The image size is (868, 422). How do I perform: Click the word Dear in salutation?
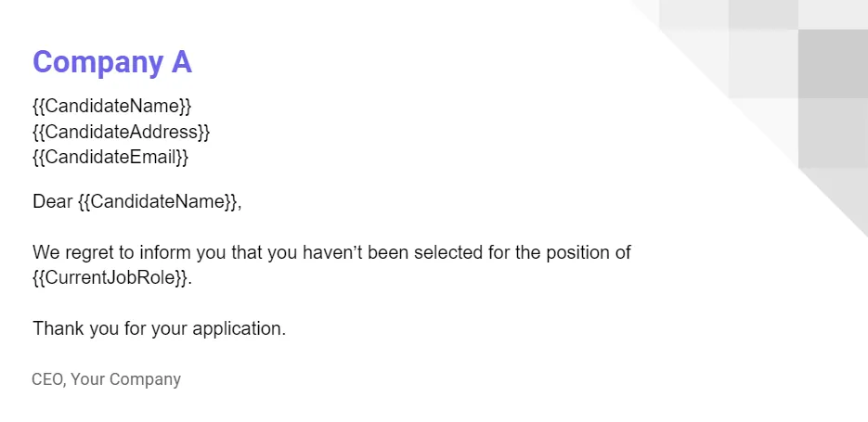point(52,201)
